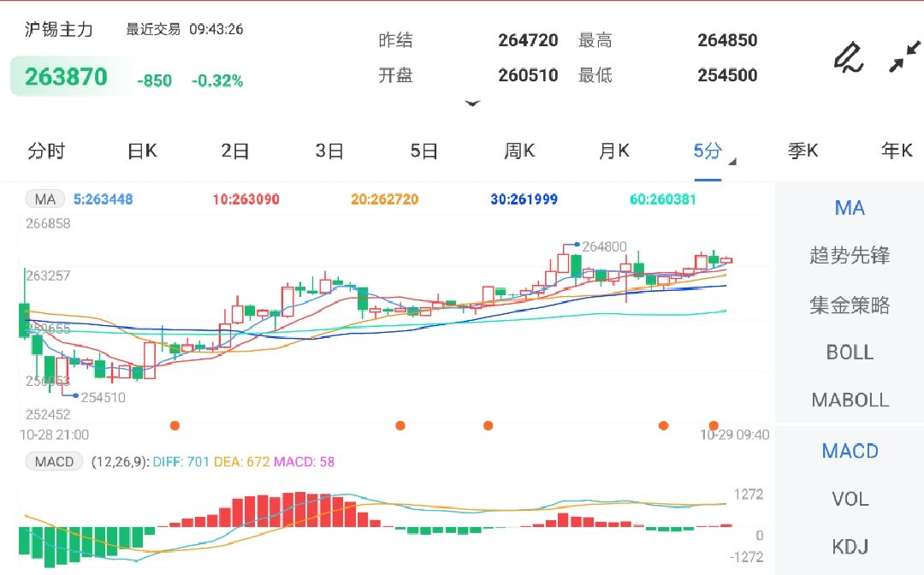This screenshot has height=575, width=924.
Task: Open the 5分 interval dropdown triangle
Action: [x=732, y=162]
